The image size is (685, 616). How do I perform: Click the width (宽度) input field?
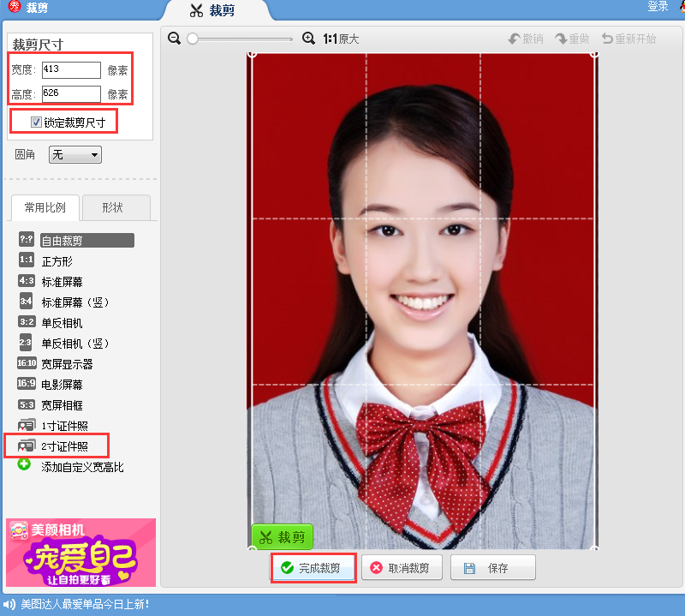tap(71, 70)
